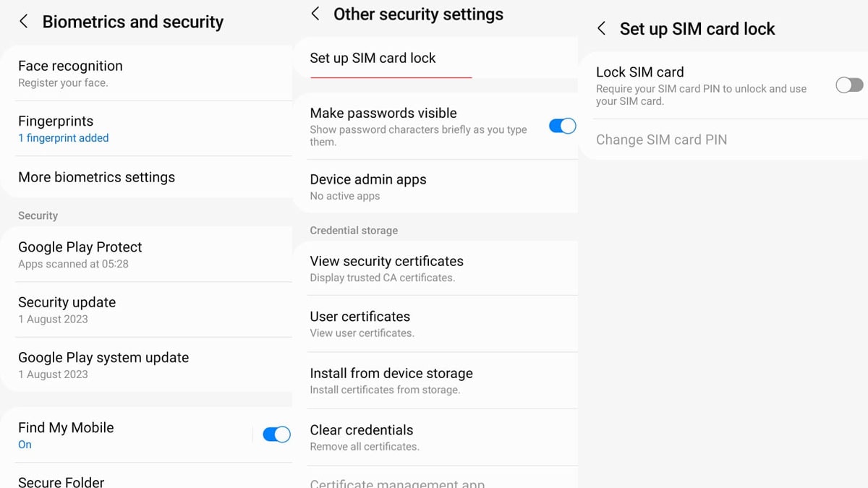The width and height of the screenshot is (868, 488).
Task: Open User certificates
Action: (435, 324)
